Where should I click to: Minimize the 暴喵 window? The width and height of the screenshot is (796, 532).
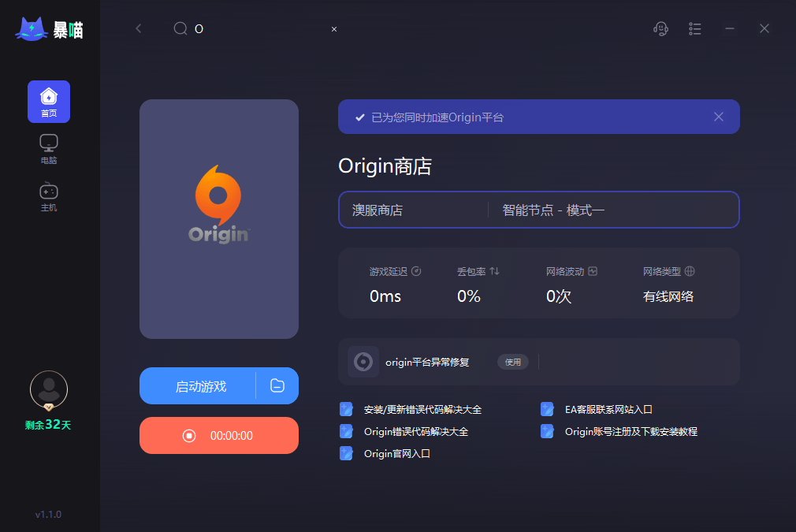730,28
